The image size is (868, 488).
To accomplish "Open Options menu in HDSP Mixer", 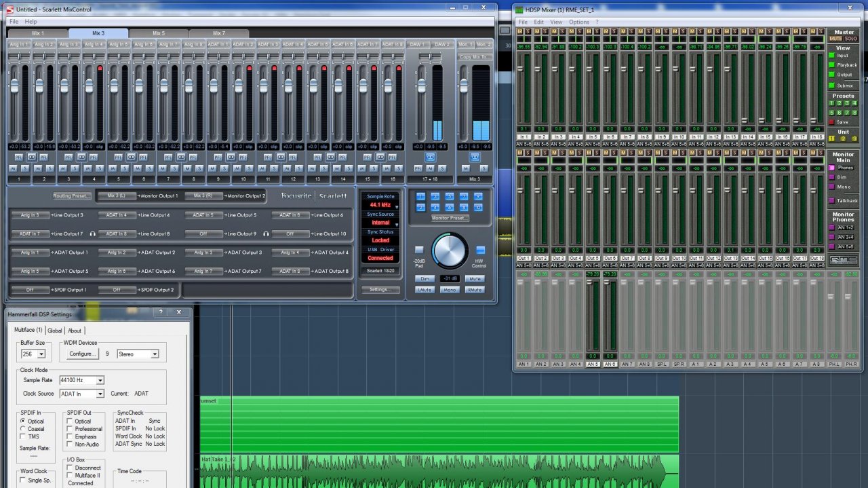I will tap(579, 22).
